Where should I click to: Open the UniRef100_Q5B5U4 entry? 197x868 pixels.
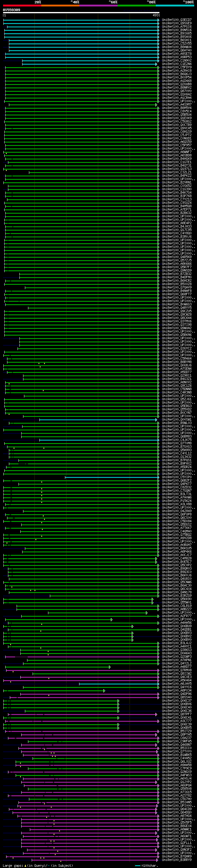point(176,115)
